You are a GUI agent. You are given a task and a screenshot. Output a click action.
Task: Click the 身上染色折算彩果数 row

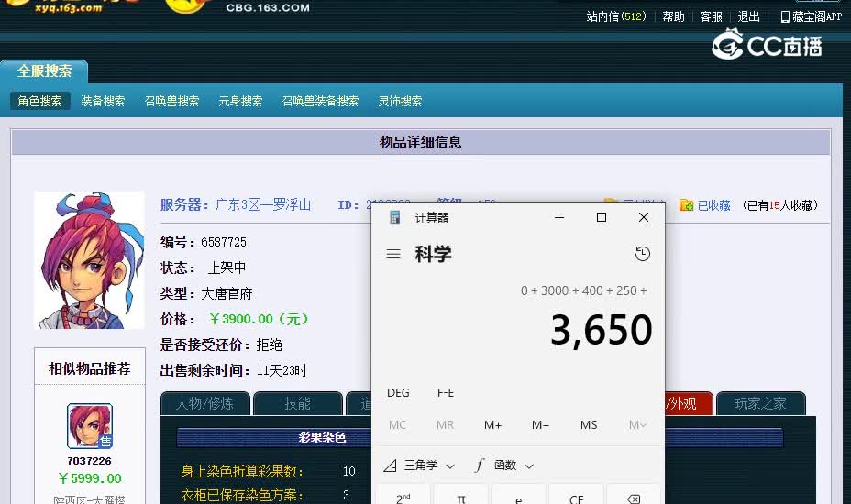pos(269,471)
